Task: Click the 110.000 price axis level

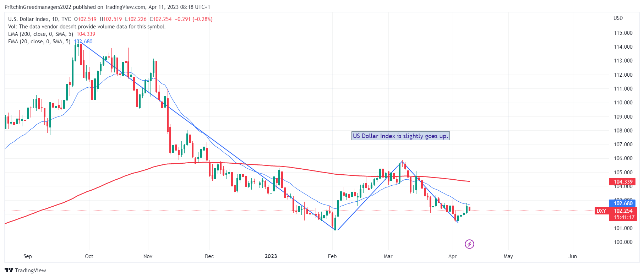Action: tap(623, 103)
